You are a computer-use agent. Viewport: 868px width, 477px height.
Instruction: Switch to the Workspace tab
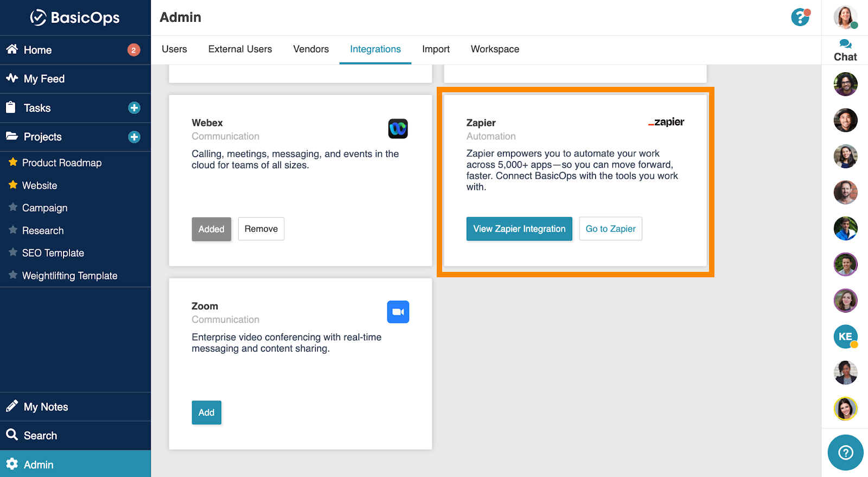pyautogui.click(x=495, y=49)
